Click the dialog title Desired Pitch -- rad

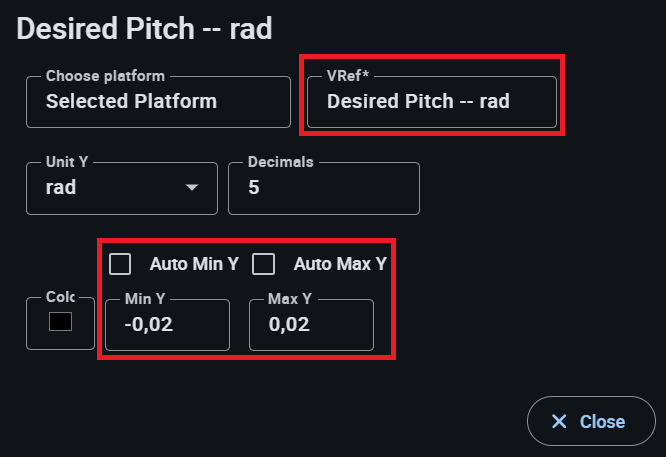click(x=145, y=28)
